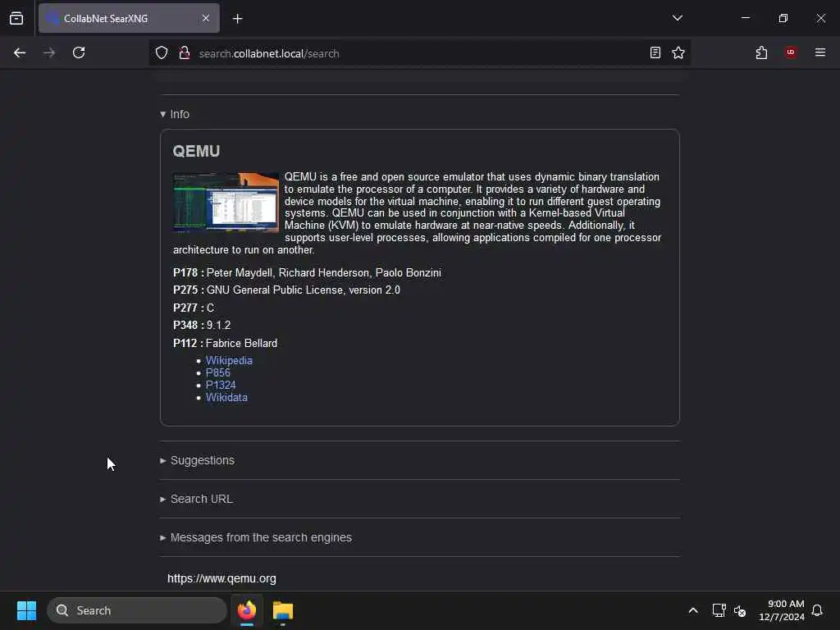Toggle reader view in address bar
Screen dimensions: 840x630
click(x=655, y=52)
